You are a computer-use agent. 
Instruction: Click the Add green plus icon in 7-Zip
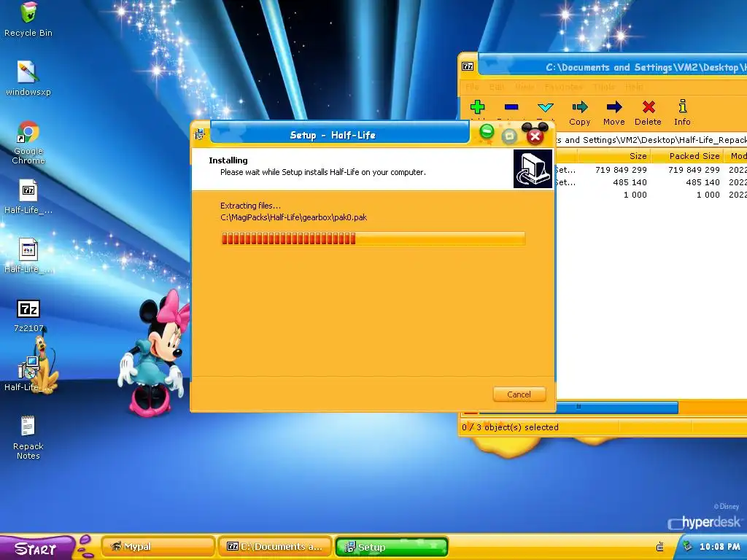(x=477, y=107)
